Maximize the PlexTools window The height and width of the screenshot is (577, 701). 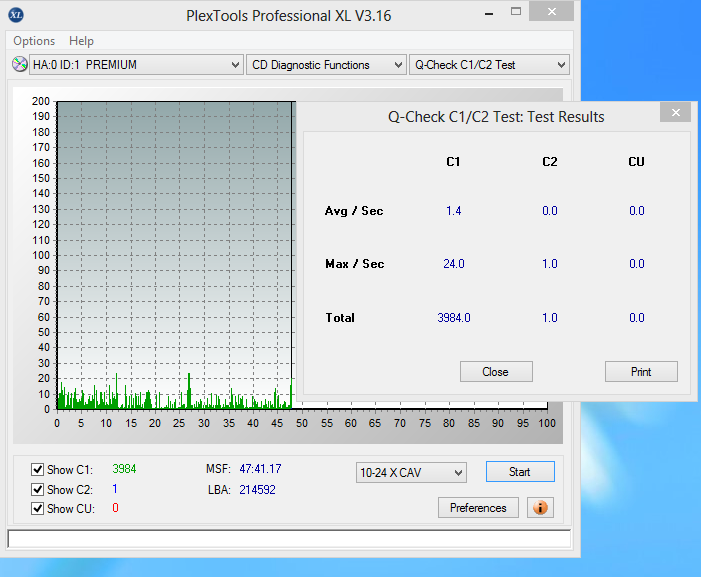[516, 12]
